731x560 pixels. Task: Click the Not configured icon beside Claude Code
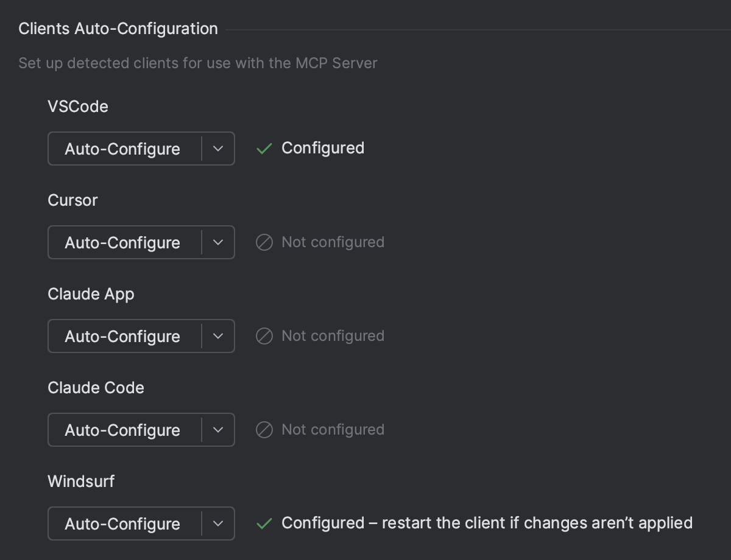coord(264,430)
